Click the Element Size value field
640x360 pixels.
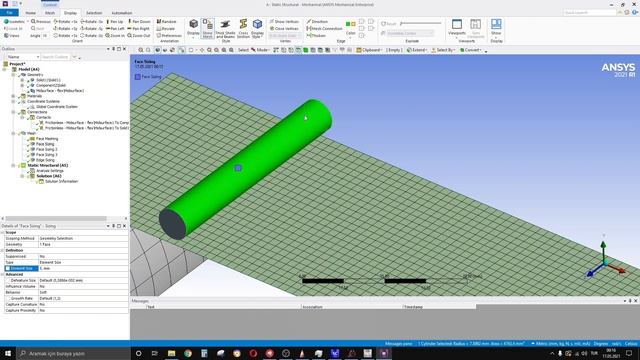pyautogui.click(x=83, y=268)
